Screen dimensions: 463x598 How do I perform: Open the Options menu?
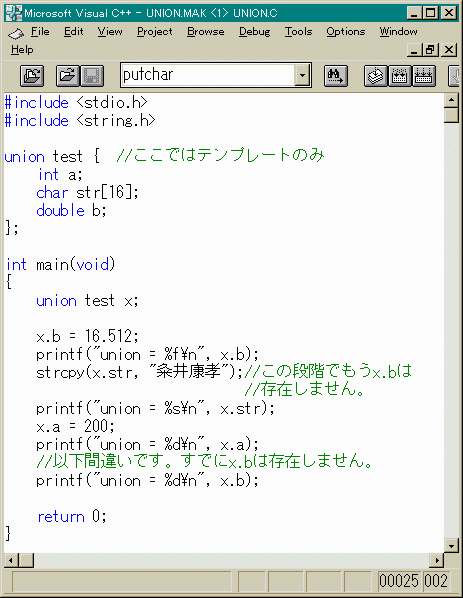click(346, 32)
